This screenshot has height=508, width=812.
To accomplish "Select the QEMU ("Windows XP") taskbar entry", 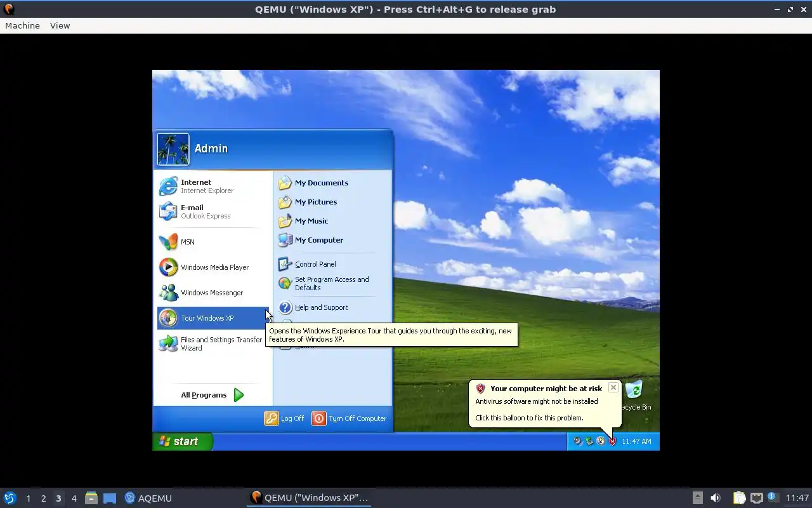I will tap(310, 498).
